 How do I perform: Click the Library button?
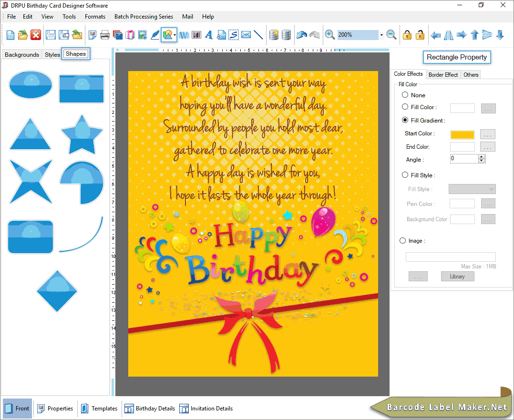coord(457,277)
